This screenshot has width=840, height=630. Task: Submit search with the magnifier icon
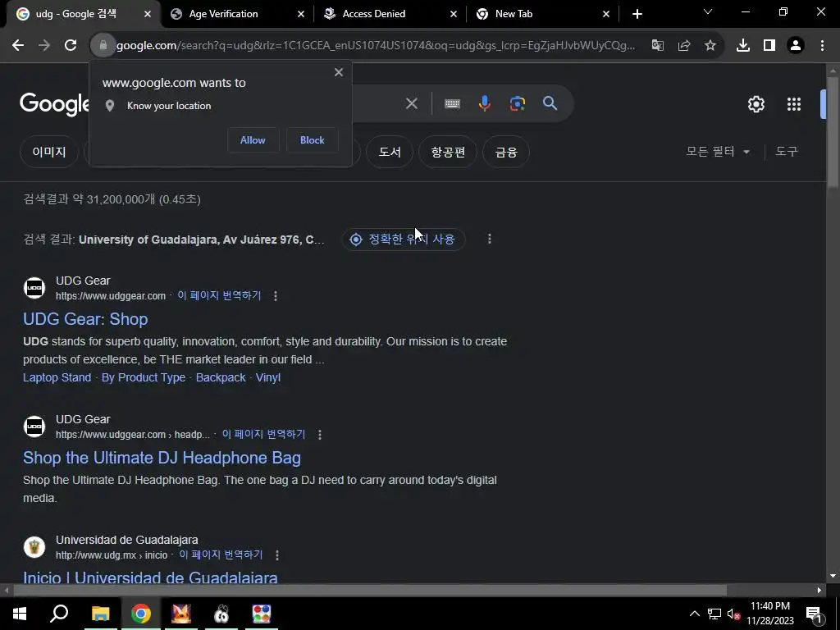550,103
